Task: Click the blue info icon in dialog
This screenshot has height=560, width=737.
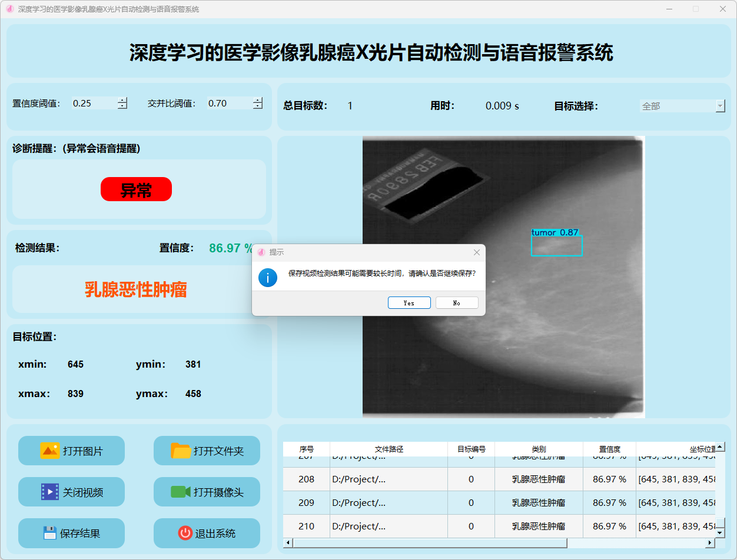Action: 268,277
